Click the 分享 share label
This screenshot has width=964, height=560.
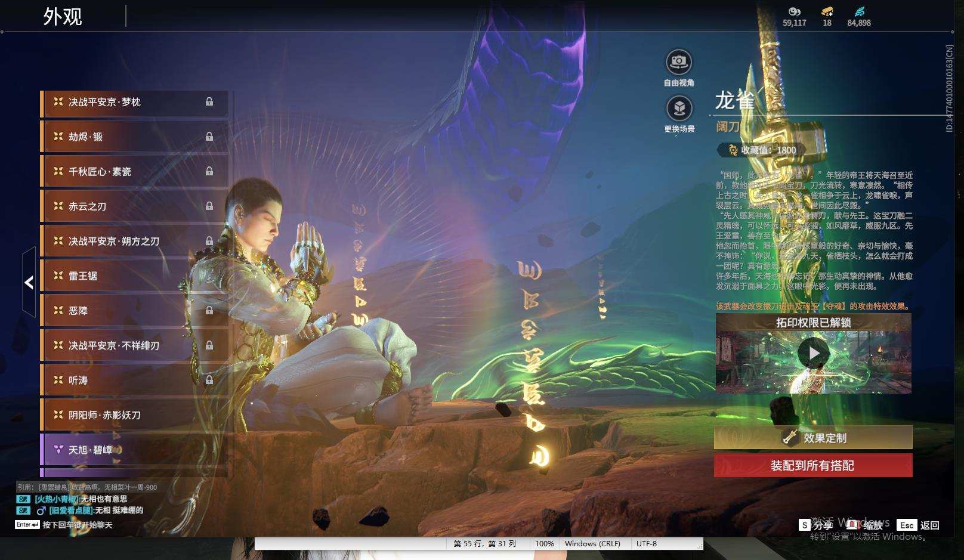click(x=823, y=525)
